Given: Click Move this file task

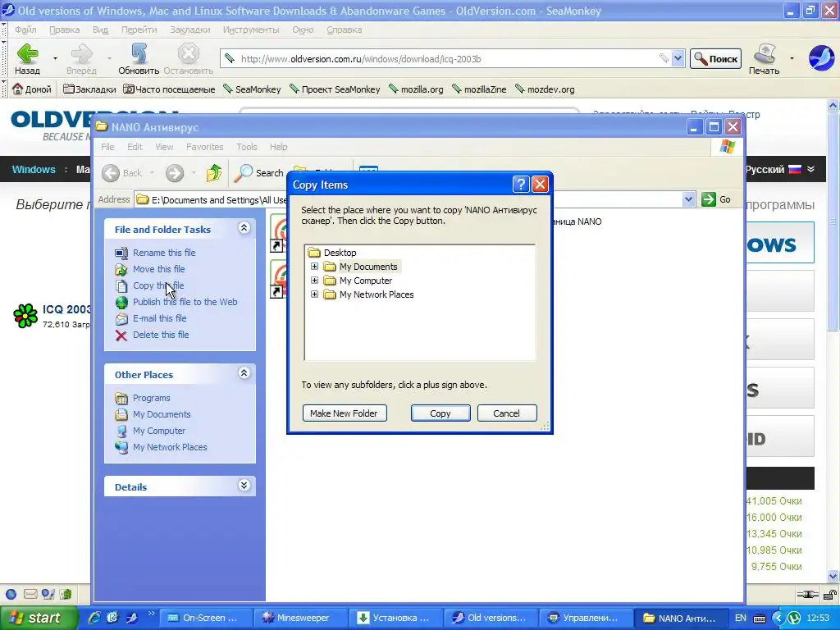Looking at the screenshot, I should click(x=158, y=269).
